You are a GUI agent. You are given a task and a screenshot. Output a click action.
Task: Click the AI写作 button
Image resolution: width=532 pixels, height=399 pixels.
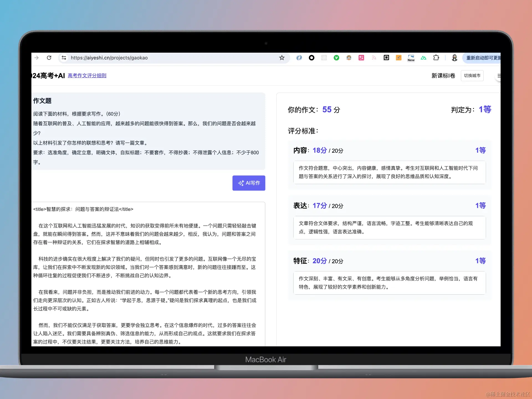tap(249, 183)
